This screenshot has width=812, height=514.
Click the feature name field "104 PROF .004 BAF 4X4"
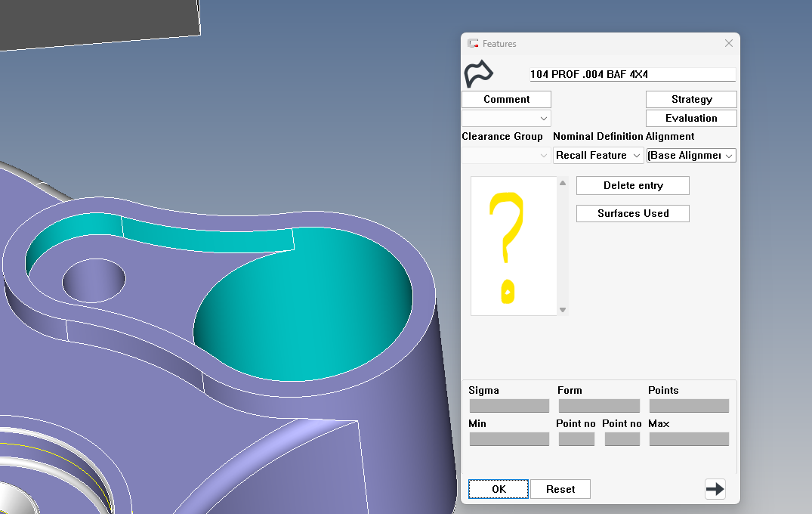(631, 75)
